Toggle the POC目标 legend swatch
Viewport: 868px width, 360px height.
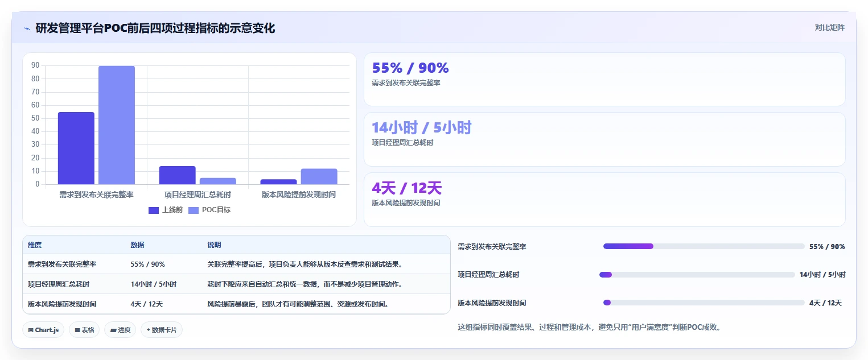(x=194, y=210)
